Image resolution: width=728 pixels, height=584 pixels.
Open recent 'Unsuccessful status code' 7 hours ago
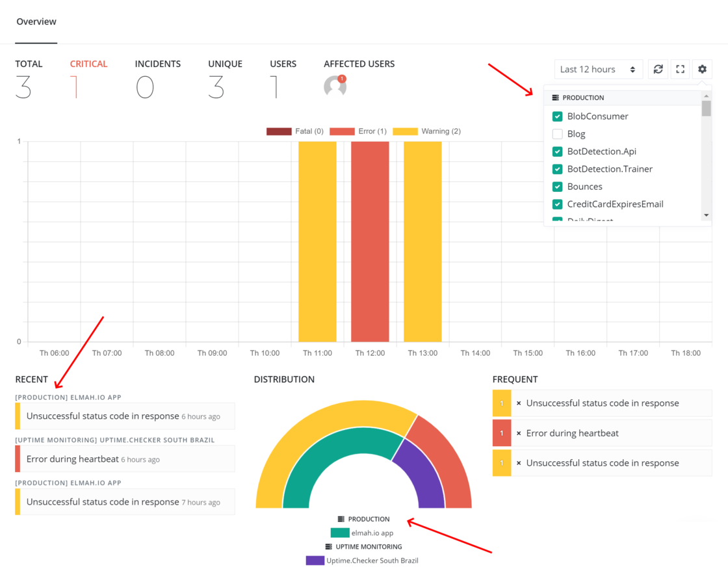click(125, 502)
